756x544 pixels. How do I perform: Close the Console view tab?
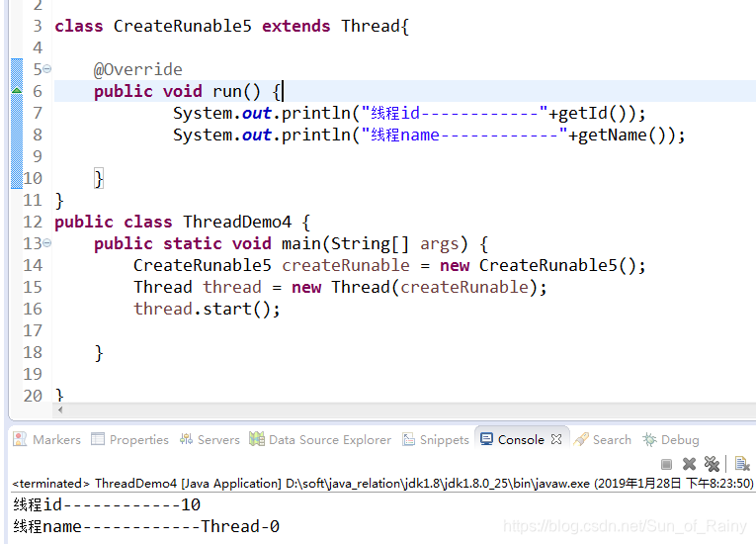click(556, 439)
